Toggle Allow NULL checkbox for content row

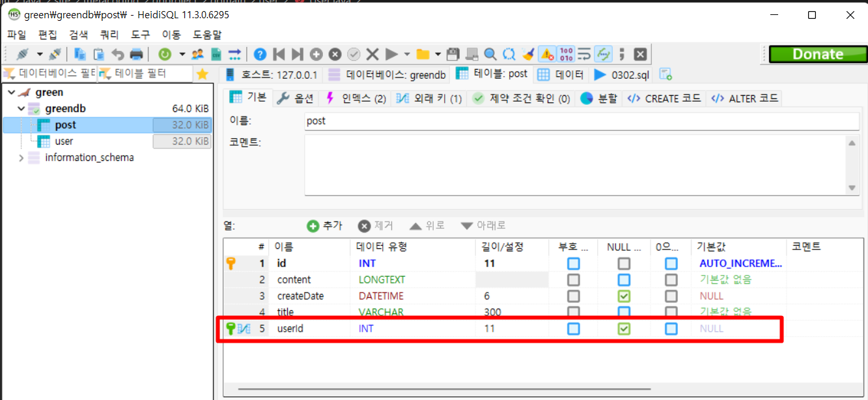624,280
